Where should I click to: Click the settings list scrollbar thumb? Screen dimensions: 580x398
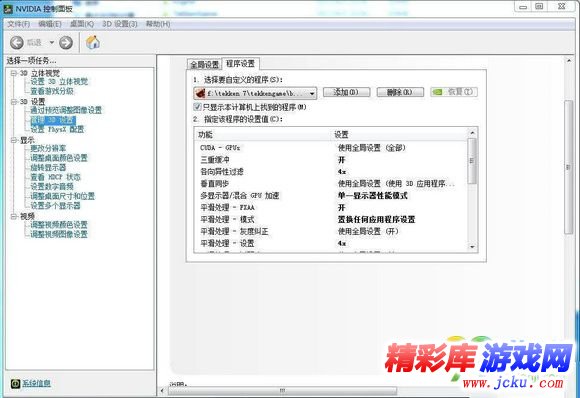click(472, 161)
